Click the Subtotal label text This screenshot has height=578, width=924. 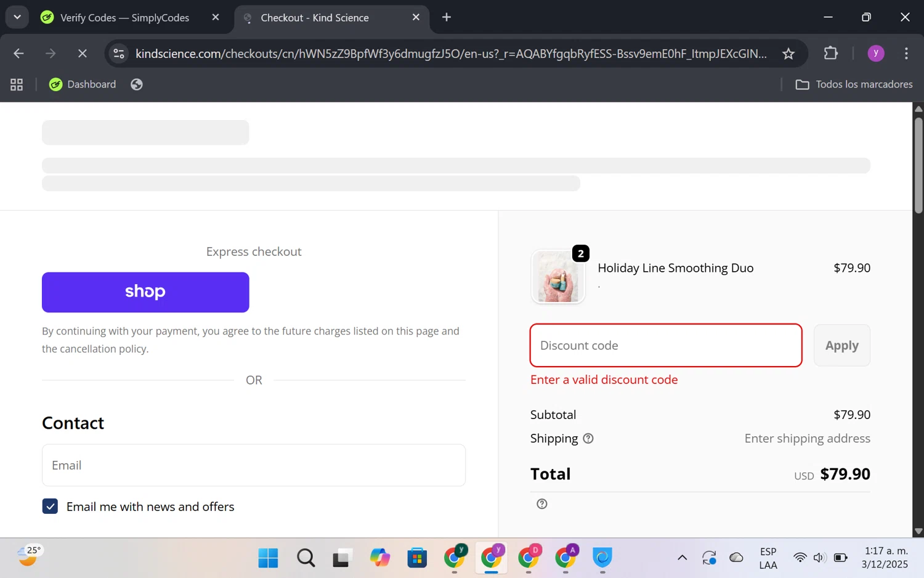click(553, 415)
